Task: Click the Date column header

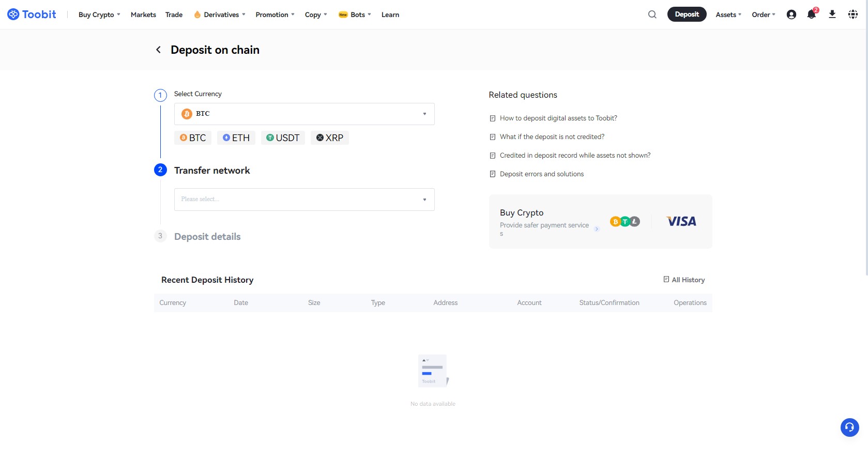Action: point(241,303)
